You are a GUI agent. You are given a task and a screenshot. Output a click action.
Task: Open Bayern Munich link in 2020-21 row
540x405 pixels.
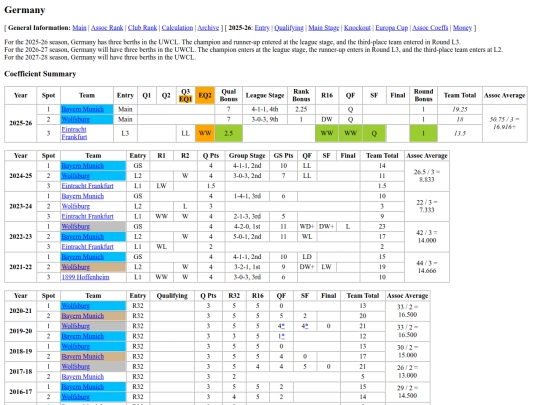[83, 316]
